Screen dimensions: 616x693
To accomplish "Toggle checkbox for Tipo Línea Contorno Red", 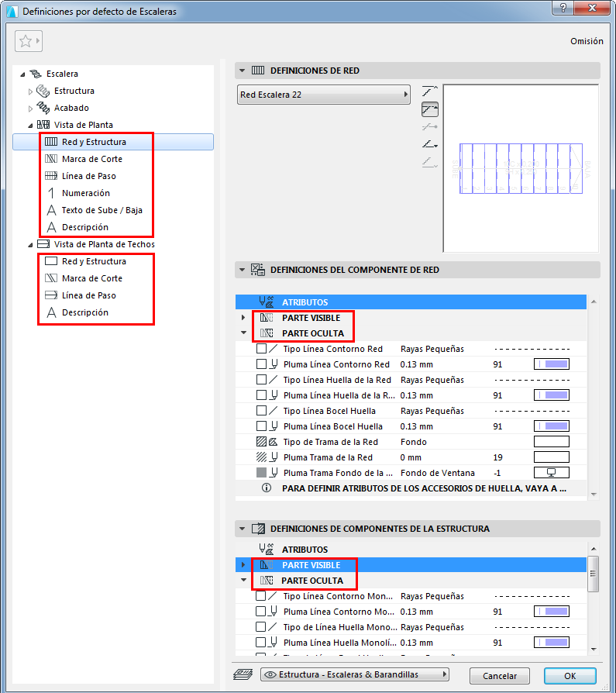I will click(262, 349).
